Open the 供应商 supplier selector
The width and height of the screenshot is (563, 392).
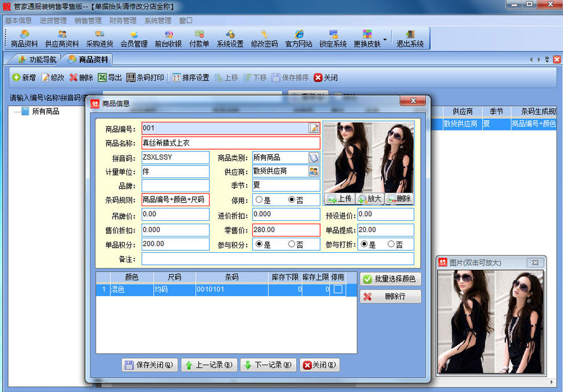[314, 169]
